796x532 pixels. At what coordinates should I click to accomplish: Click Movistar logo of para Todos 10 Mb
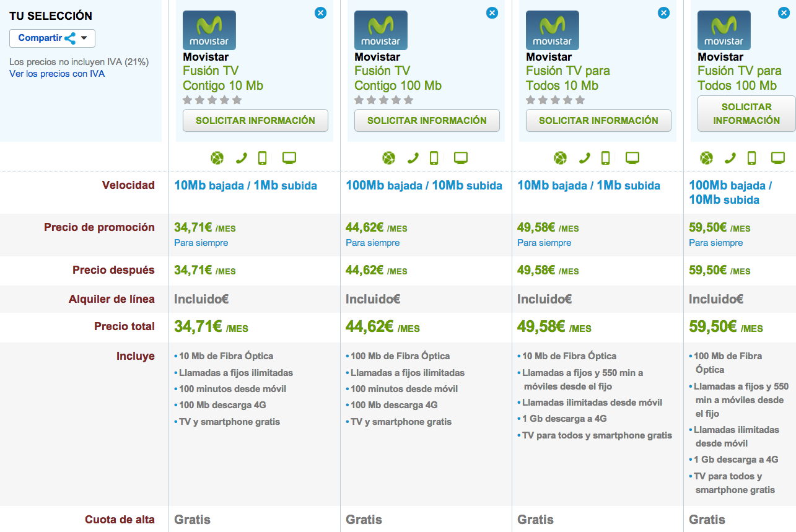(553, 30)
